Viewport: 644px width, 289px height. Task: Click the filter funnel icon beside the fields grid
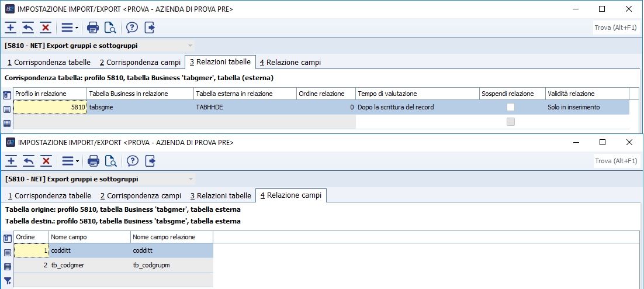(x=8, y=281)
